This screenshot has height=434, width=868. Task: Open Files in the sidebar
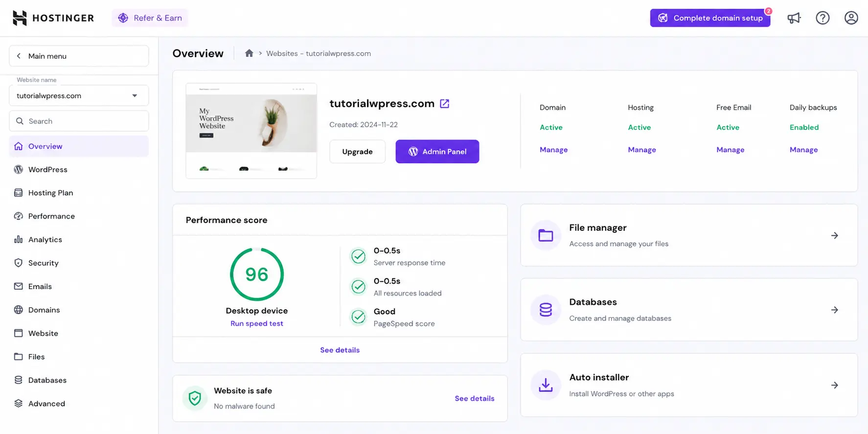[79, 357]
